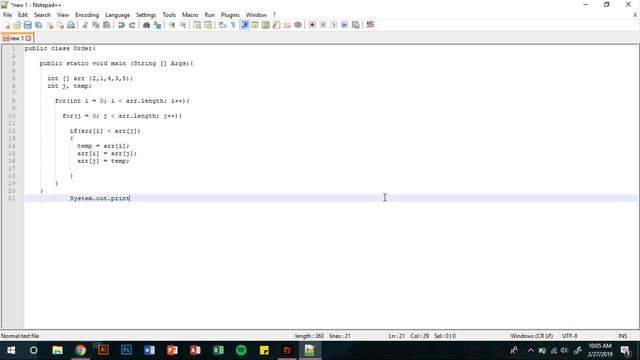Zoom in with the magnifier plus icon

pos(172,25)
